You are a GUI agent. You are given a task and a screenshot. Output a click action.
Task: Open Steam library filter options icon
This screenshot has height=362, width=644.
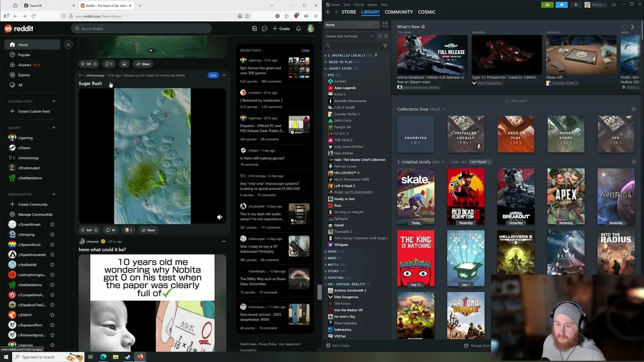click(385, 46)
